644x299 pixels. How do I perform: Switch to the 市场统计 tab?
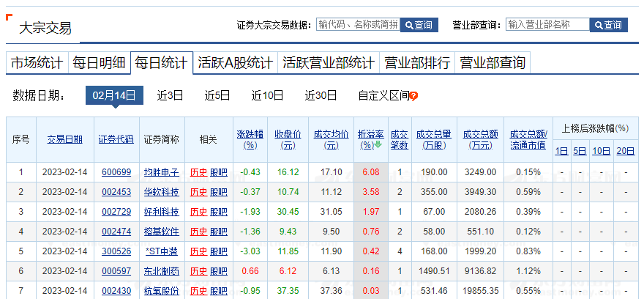(37, 63)
